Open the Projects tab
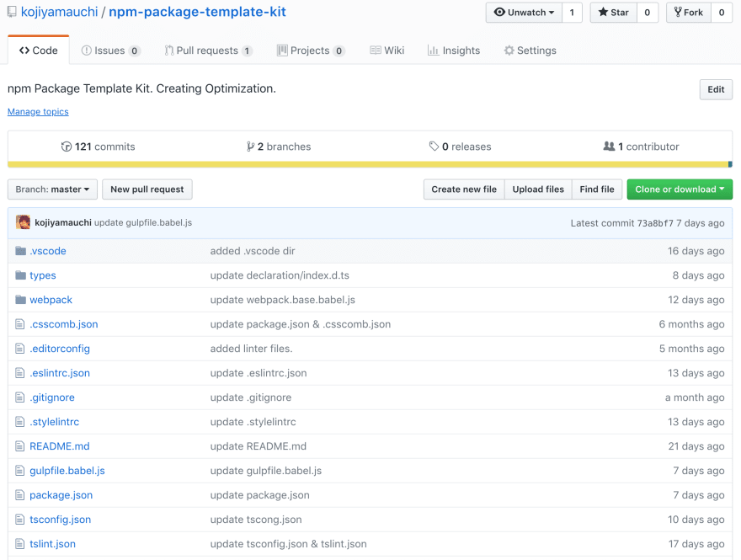 311,51
